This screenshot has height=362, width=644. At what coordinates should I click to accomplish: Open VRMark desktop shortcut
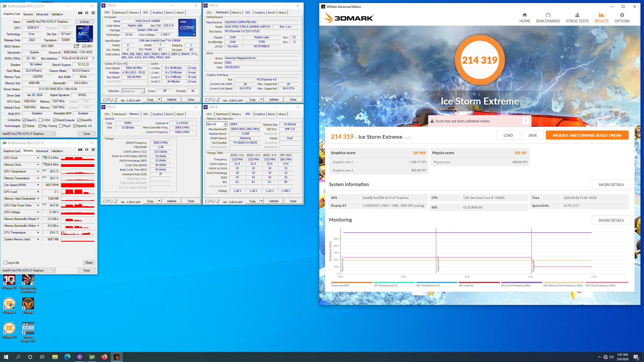(28, 306)
